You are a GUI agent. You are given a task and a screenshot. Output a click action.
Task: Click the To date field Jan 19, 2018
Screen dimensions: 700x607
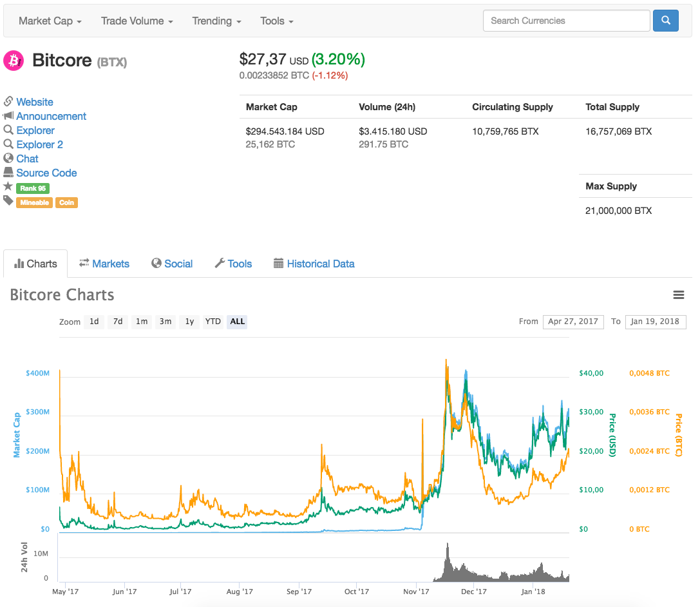click(656, 322)
